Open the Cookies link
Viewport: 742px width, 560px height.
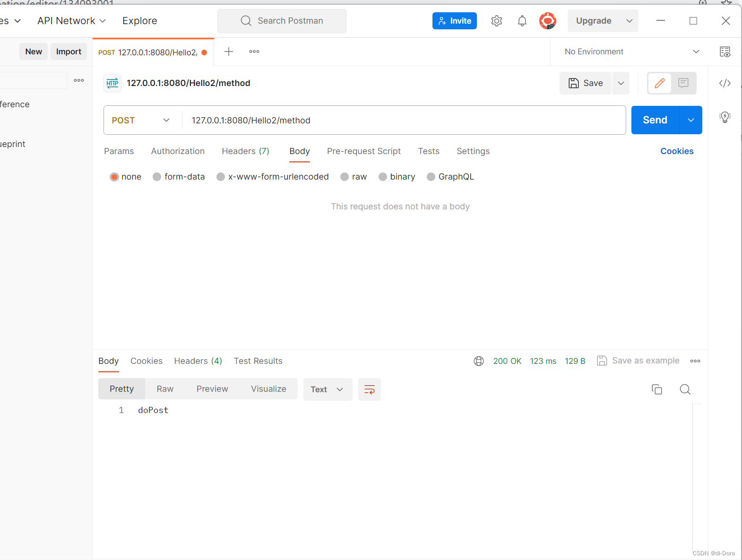pyautogui.click(x=677, y=151)
